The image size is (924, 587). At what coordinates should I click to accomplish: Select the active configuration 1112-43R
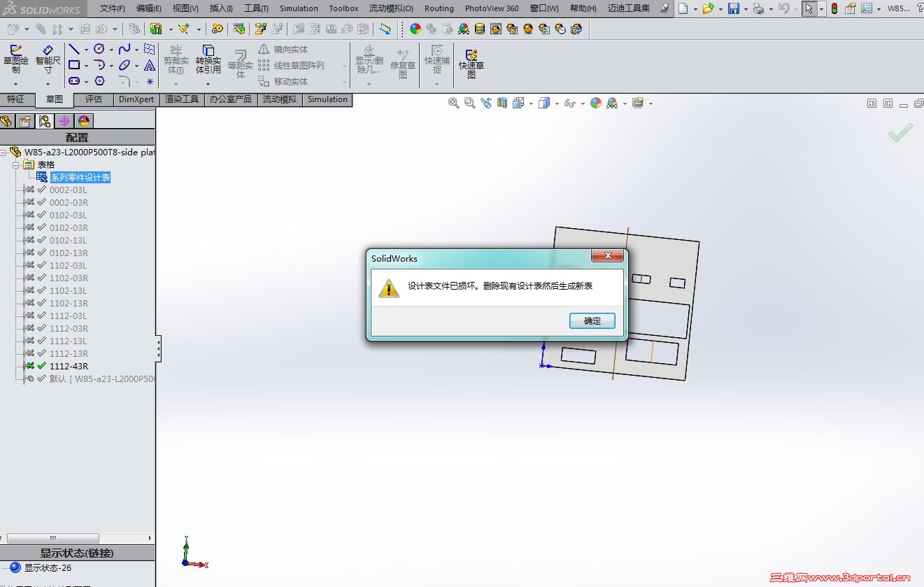tap(69, 367)
